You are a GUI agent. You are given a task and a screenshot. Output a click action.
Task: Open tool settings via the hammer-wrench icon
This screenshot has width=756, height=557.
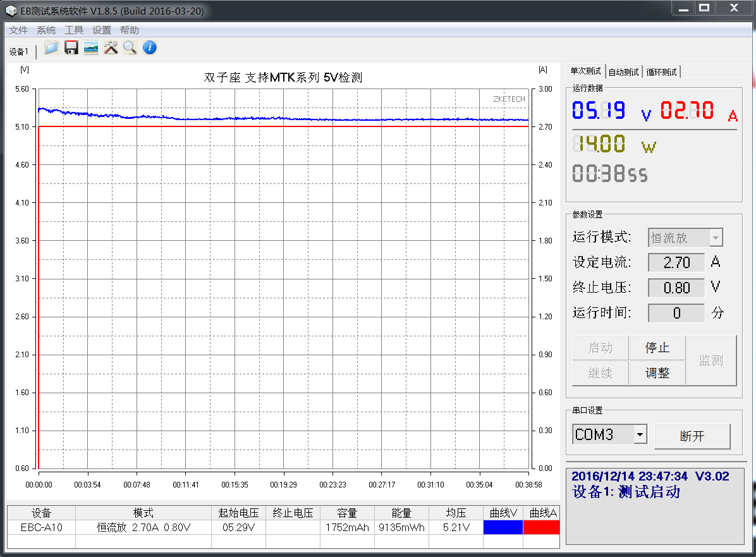(110, 47)
